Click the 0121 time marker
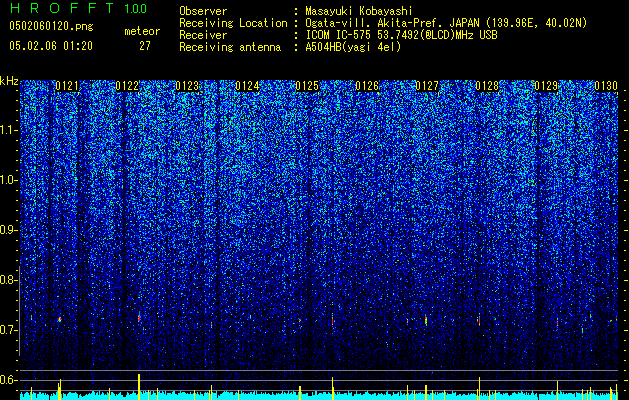 (x=67, y=86)
